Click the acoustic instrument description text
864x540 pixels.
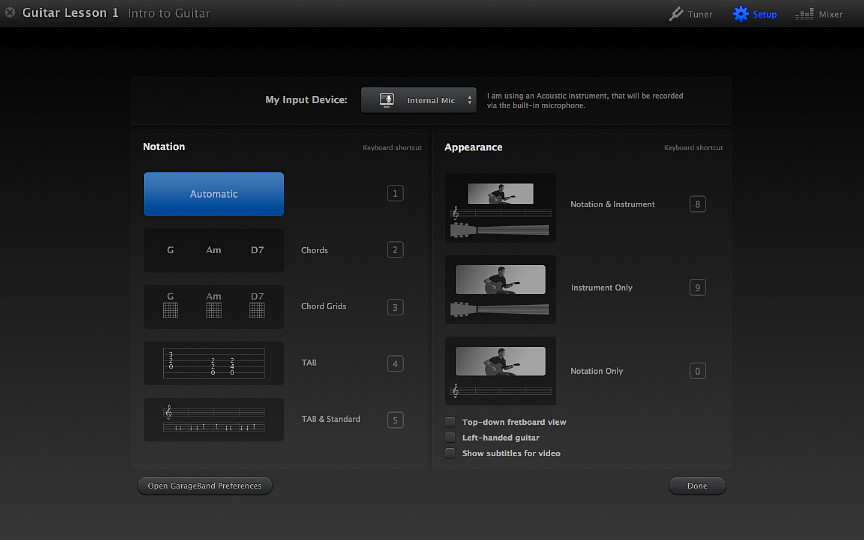(585, 100)
